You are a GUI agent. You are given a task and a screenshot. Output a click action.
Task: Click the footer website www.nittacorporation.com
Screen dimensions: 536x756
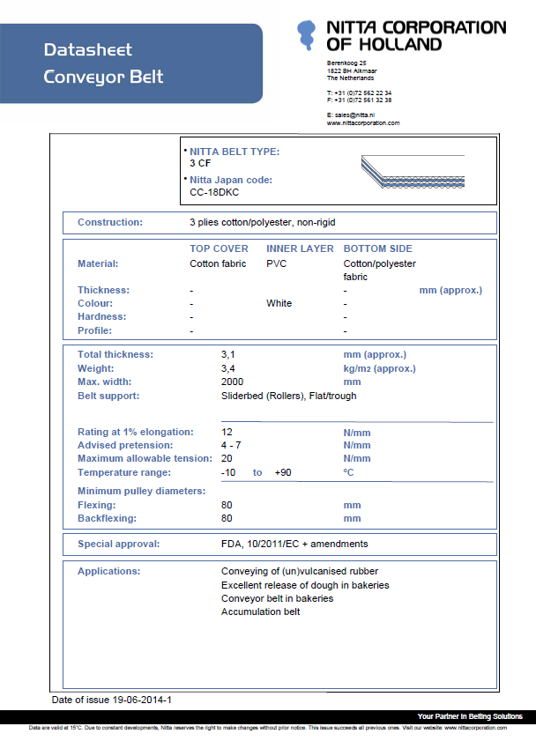click(x=476, y=728)
